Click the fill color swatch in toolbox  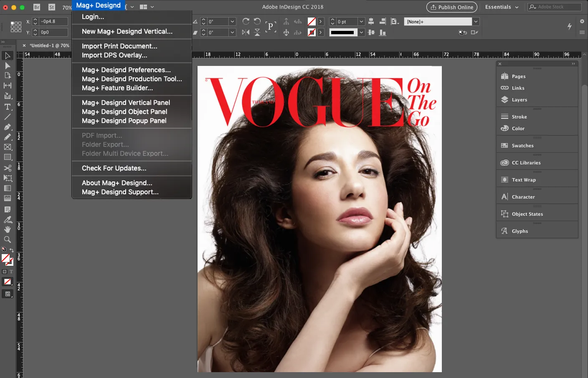[x=5, y=258]
